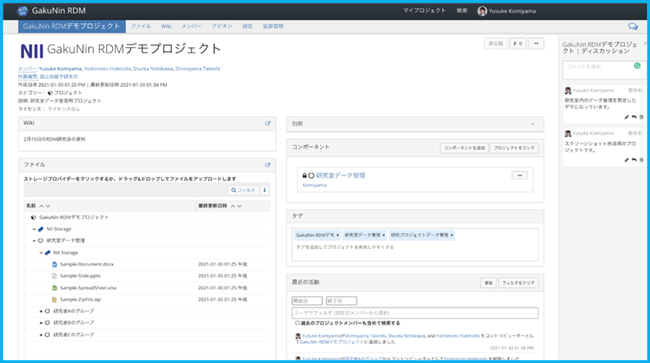Screen dimensions: 650x363
Task: Click the start date filter field
Action: (307, 301)
